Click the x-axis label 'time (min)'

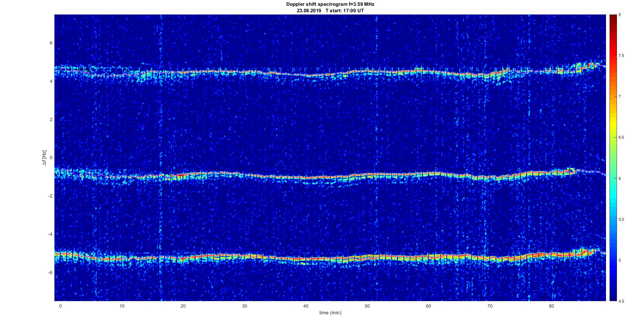tap(330, 313)
